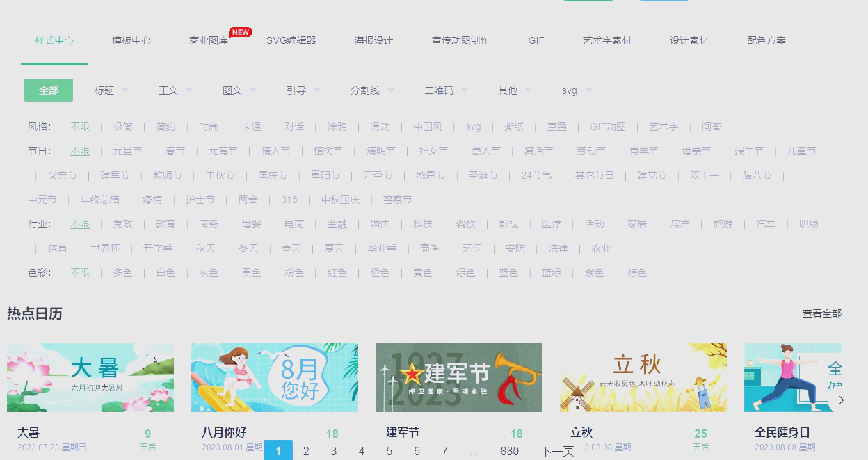The image size is (868, 460).
Task: Open 查看全部 hot calendar link
Action: point(822,313)
